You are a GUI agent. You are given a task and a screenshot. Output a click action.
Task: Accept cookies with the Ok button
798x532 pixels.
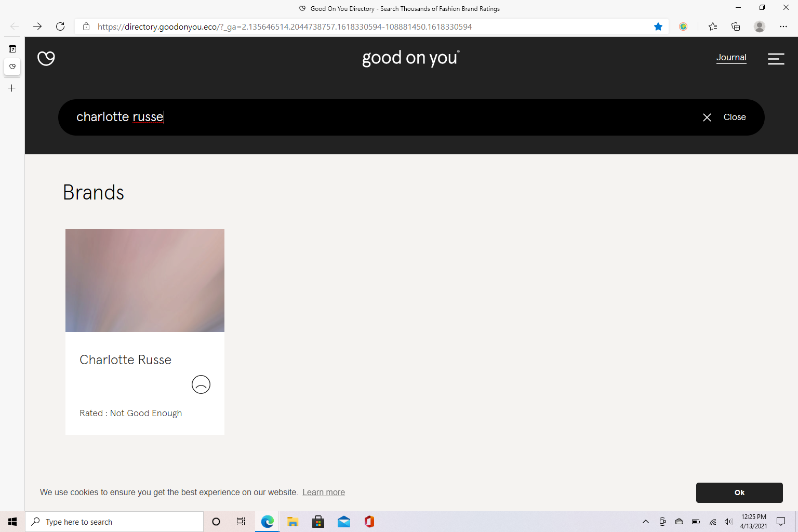click(x=739, y=493)
